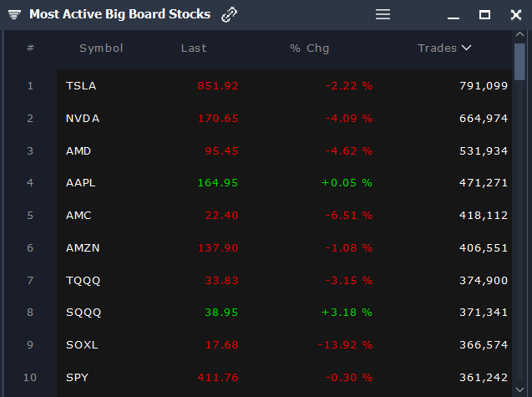Select the TQQQ symbol

point(84,281)
